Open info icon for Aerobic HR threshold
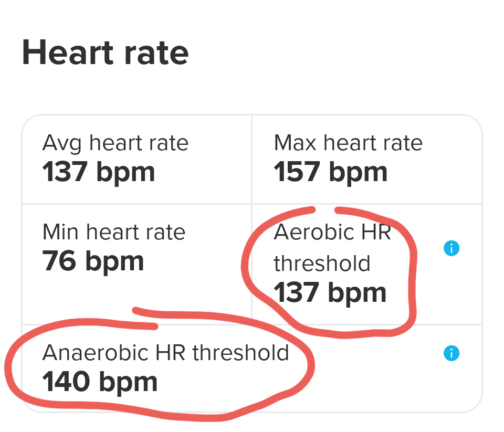504x432 pixels. 451,248
